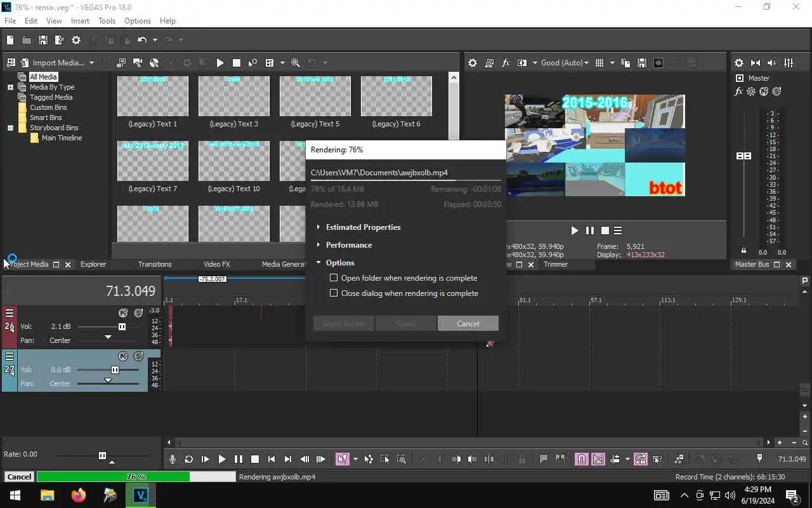The image size is (812, 508).
Task: Open Import Media dropdown arrow
Action: tap(91, 63)
